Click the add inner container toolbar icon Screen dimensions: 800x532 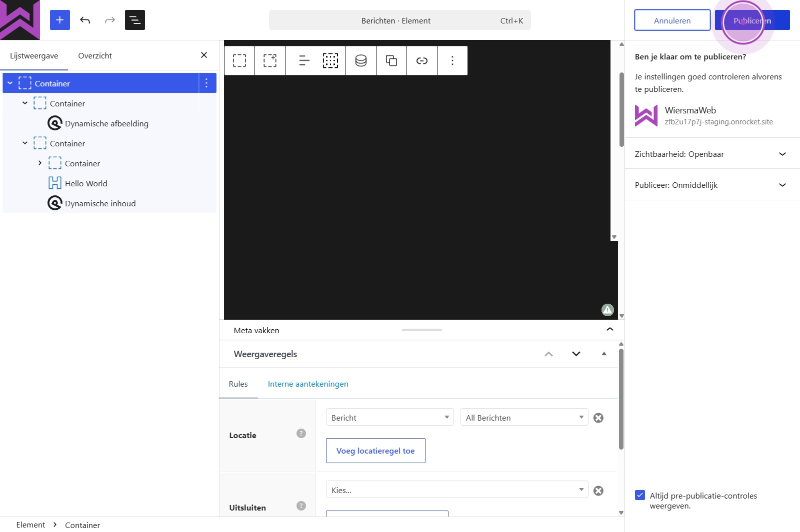coord(270,60)
